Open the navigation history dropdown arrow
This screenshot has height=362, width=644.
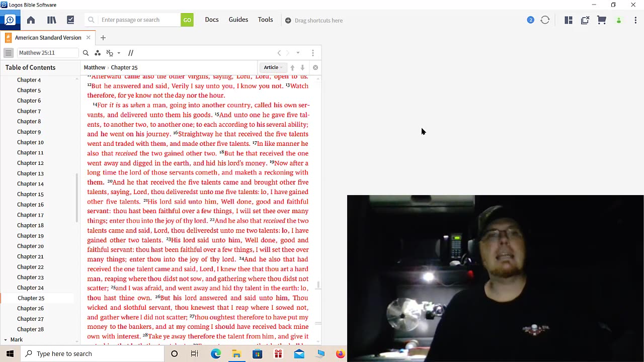(x=298, y=53)
